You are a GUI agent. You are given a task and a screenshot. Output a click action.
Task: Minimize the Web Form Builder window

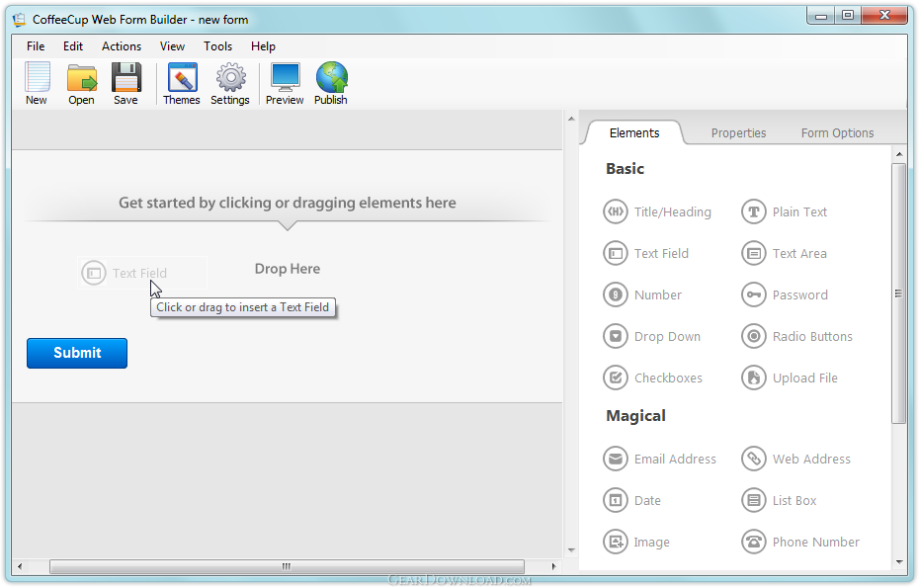pos(820,16)
